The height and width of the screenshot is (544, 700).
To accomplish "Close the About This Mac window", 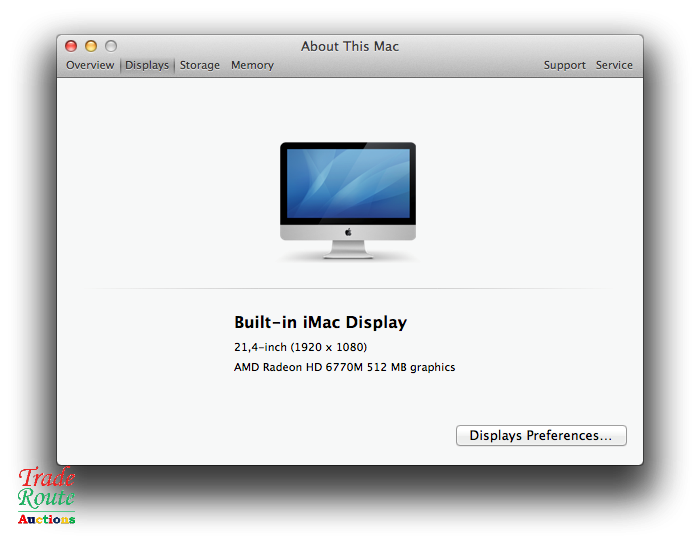I will coord(71,46).
